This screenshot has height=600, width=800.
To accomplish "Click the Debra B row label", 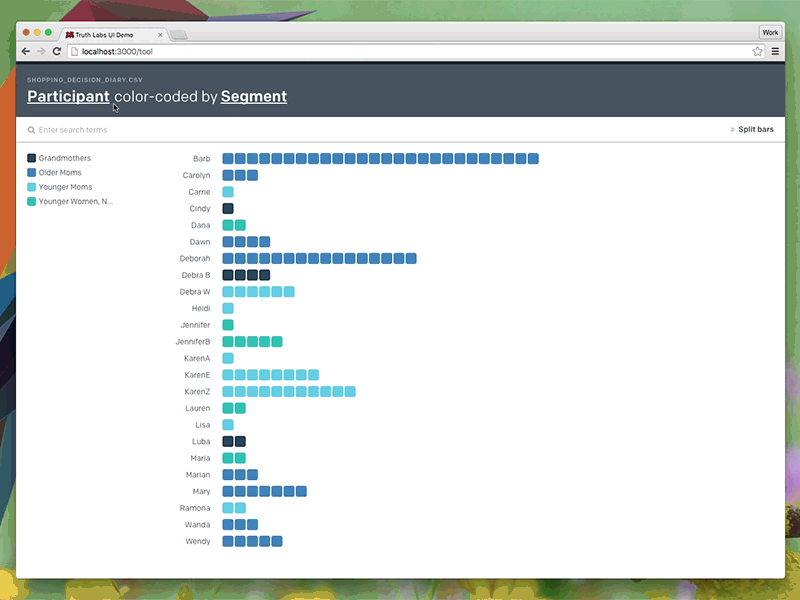I will [x=196, y=275].
